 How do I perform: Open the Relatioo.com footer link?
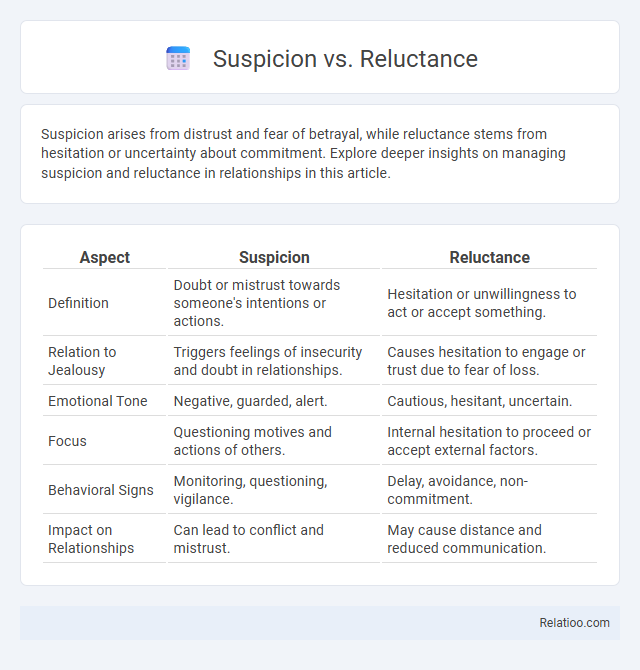pyautogui.click(x=574, y=623)
